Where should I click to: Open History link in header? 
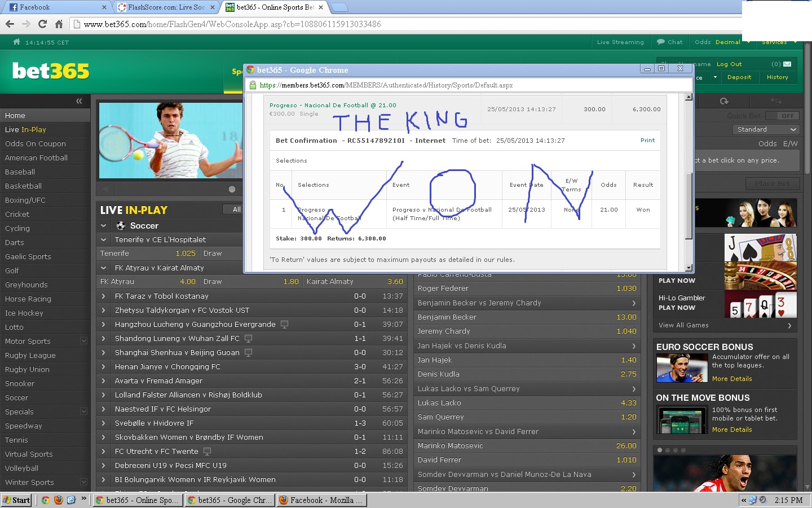[x=778, y=77]
